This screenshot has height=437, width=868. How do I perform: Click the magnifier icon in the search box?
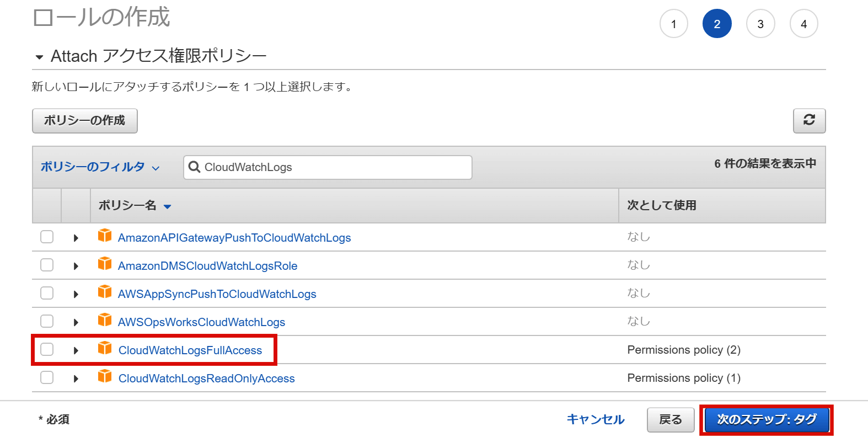[194, 167]
